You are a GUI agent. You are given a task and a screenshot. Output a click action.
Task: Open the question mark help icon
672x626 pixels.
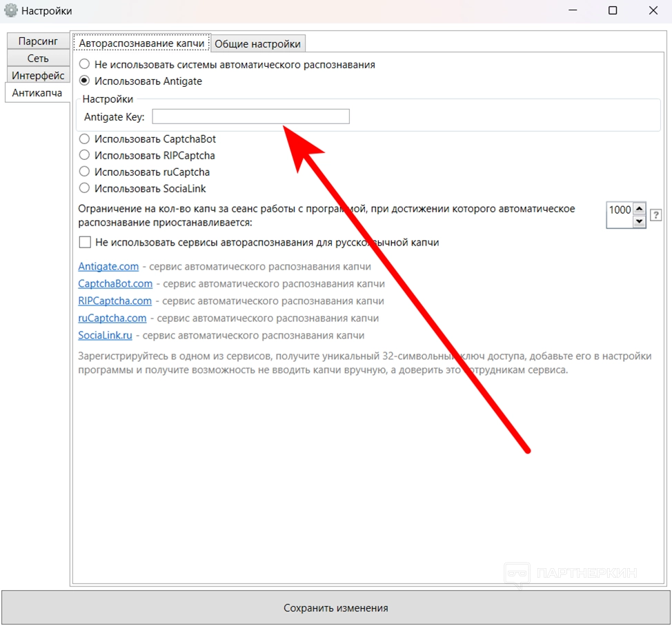click(655, 215)
